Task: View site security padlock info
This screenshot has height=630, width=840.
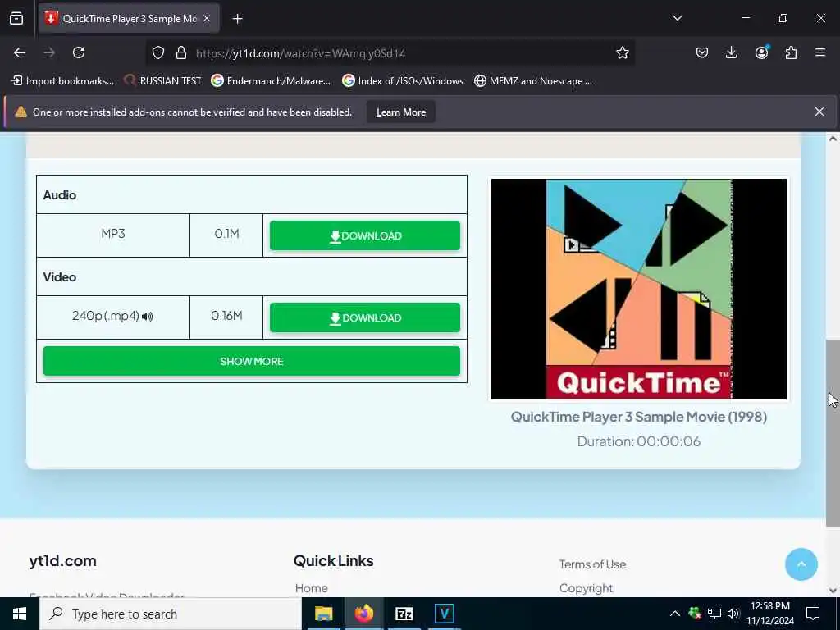Action: click(x=181, y=53)
